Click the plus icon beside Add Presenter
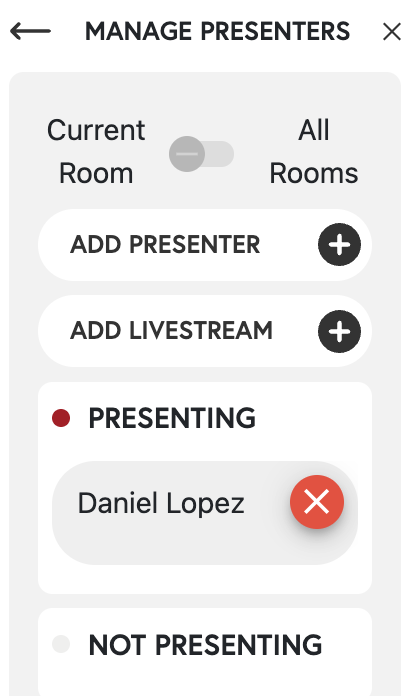 coord(339,245)
